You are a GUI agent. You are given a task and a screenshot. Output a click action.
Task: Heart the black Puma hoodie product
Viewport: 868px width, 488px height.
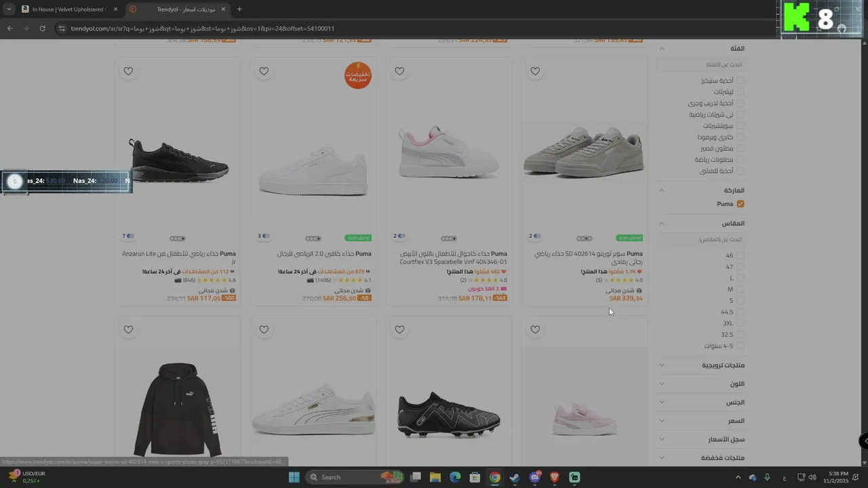click(128, 329)
